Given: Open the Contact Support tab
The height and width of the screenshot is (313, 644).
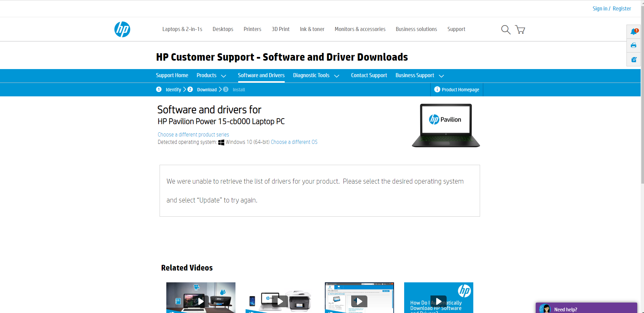Looking at the screenshot, I should (x=369, y=75).
